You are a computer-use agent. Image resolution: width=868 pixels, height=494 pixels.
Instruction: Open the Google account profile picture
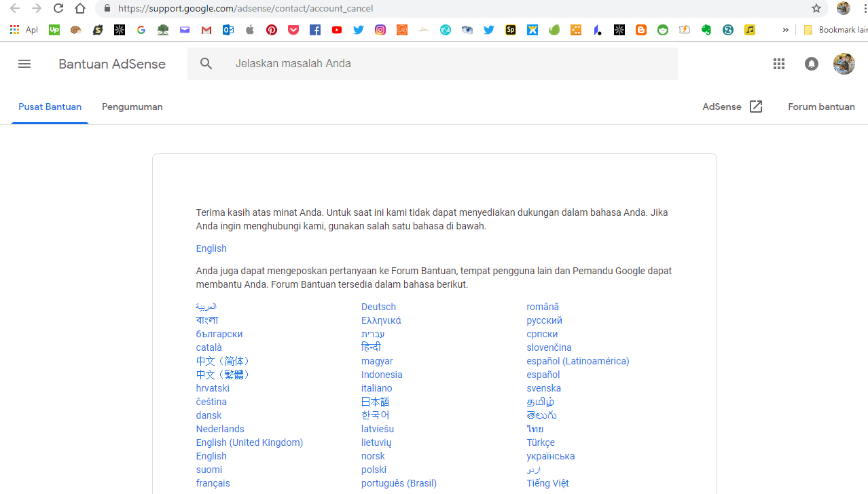tap(844, 64)
